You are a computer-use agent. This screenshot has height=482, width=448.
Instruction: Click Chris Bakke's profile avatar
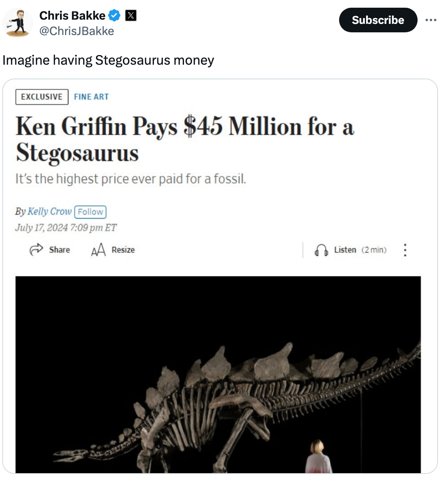(x=18, y=23)
